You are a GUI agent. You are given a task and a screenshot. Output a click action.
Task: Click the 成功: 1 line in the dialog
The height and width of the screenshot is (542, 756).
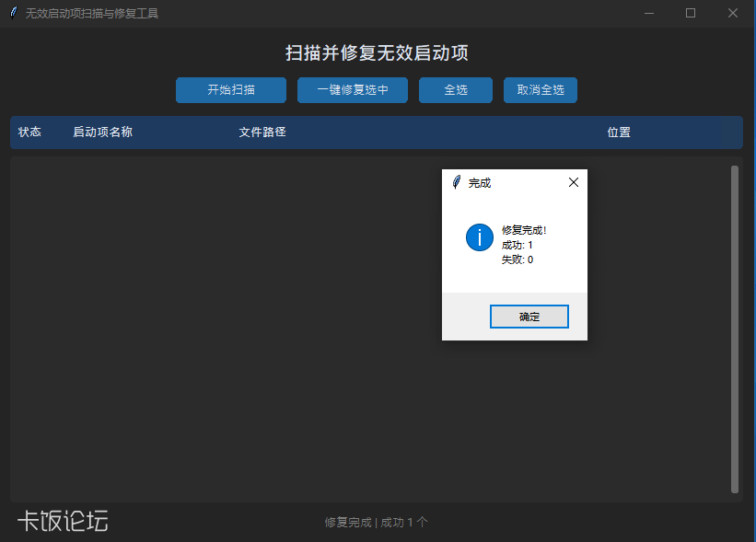[x=517, y=245]
